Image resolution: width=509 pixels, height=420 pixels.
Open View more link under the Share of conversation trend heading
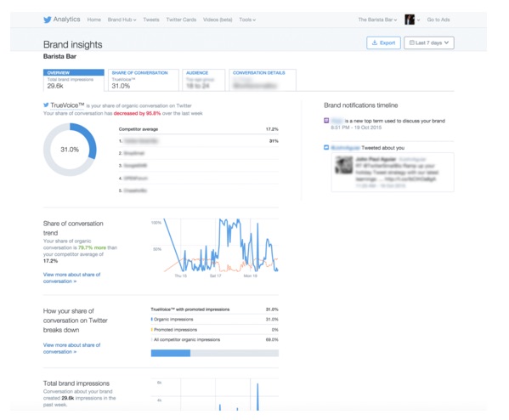[x=71, y=278]
